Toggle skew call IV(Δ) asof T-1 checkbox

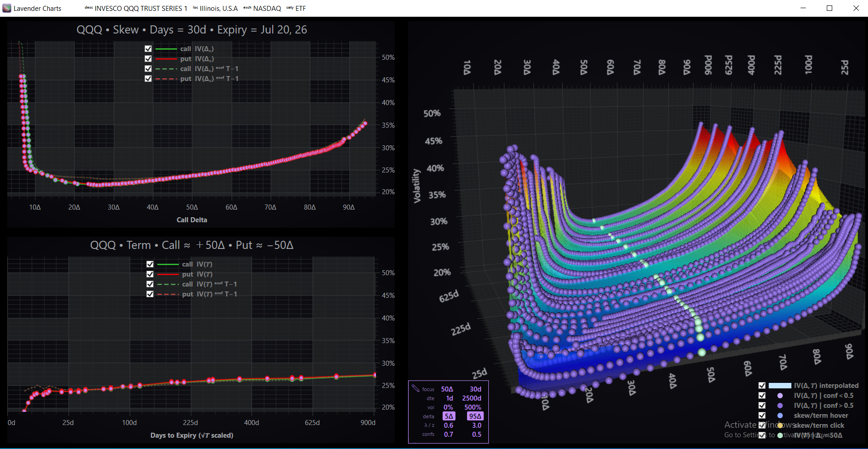click(x=148, y=69)
